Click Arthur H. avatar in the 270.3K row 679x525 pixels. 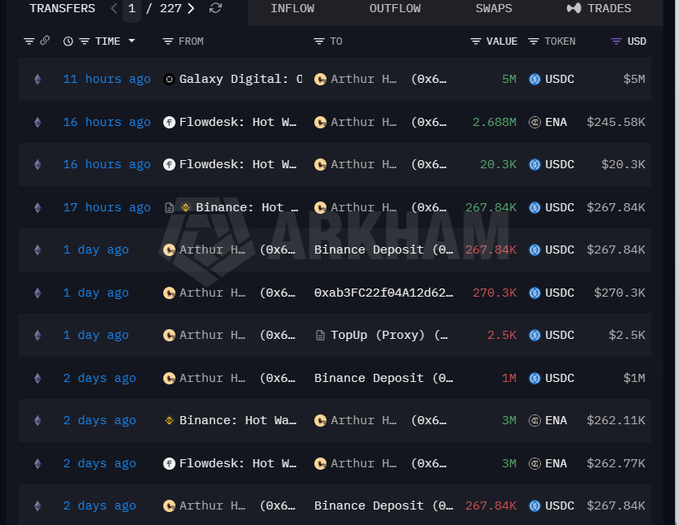pos(169,293)
